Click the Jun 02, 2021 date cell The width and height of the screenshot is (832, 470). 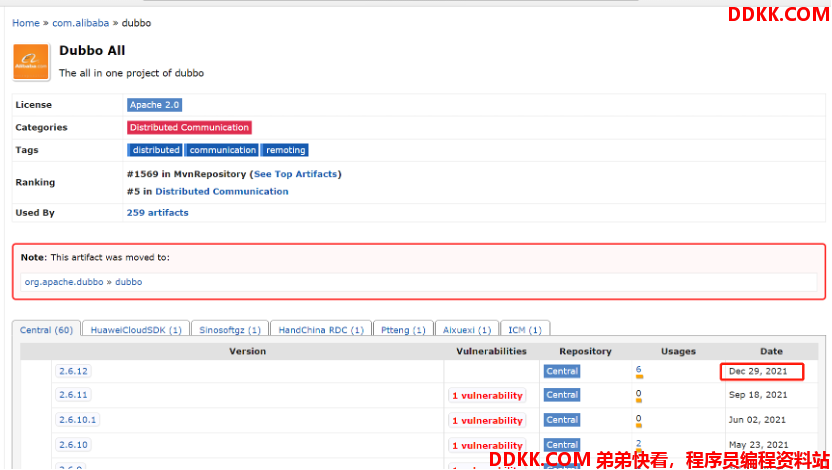click(757, 420)
